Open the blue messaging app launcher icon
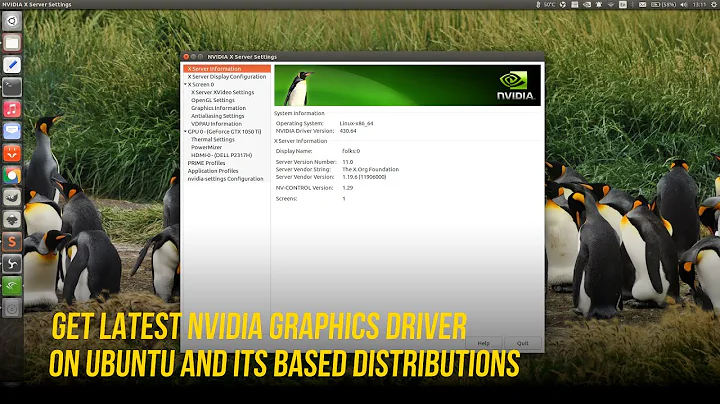Viewport: 720px width, 404px height. [x=12, y=131]
